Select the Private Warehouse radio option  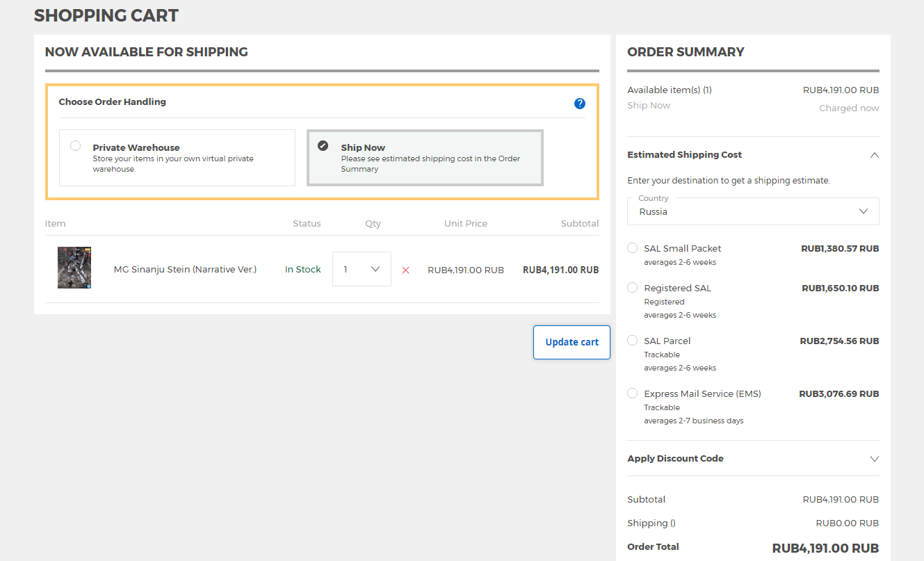pyautogui.click(x=76, y=146)
